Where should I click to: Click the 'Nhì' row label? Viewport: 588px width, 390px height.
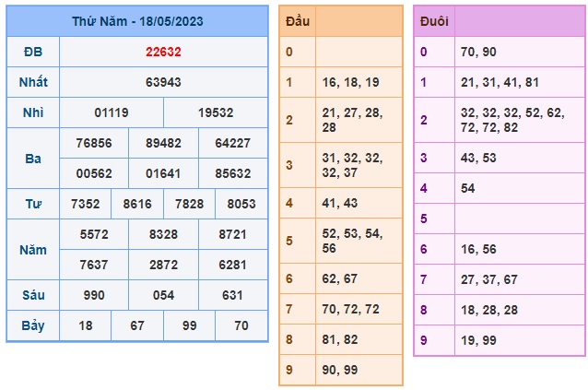coord(33,112)
